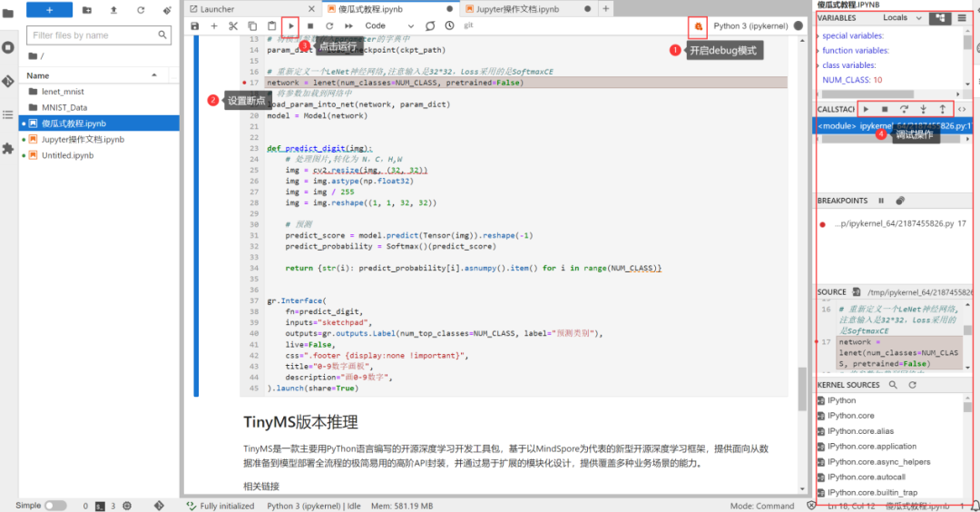The width and height of the screenshot is (980, 512).
Task: Open the table of contents sidebar
Action: tap(8, 115)
